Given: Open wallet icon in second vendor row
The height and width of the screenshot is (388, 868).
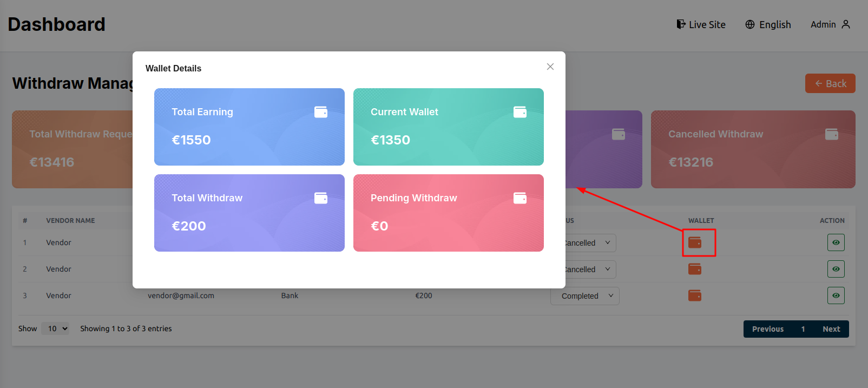Looking at the screenshot, I should [695, 269].
